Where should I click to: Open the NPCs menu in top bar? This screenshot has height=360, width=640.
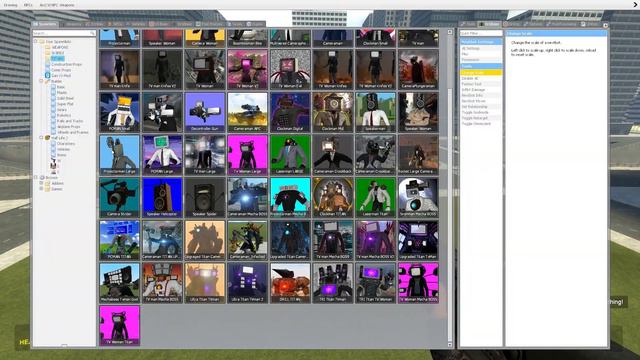(28, 5)
